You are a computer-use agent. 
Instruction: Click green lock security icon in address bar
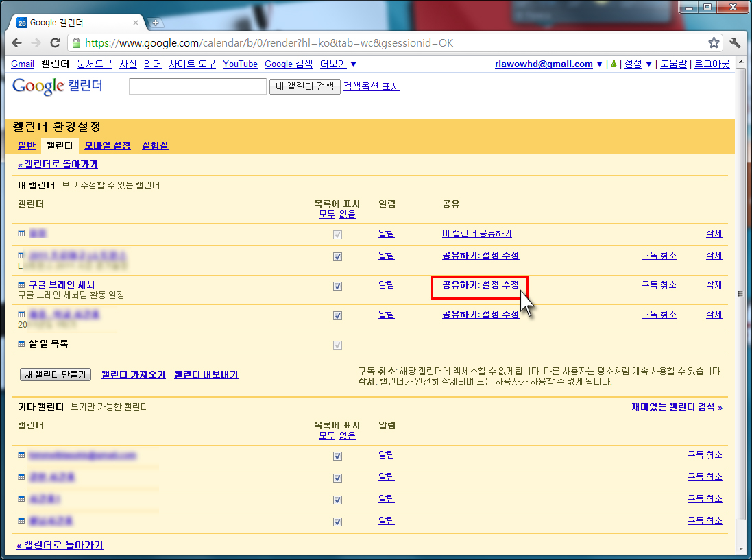pos(76,43)
